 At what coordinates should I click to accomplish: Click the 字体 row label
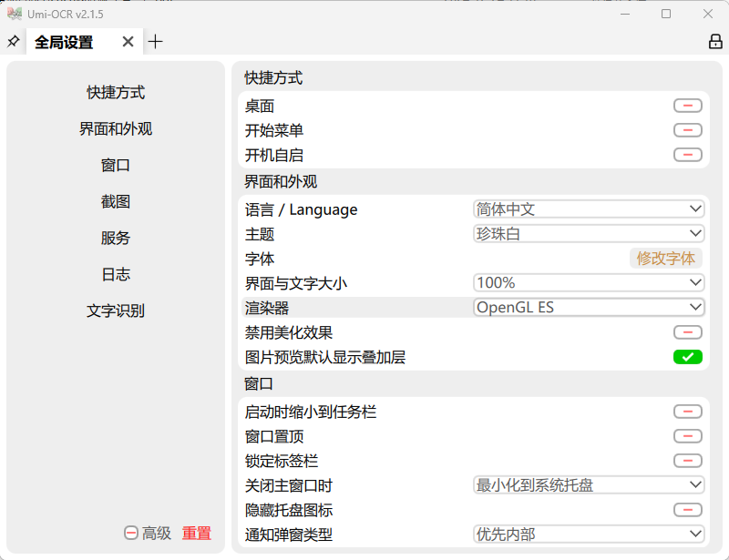point(260,259)
